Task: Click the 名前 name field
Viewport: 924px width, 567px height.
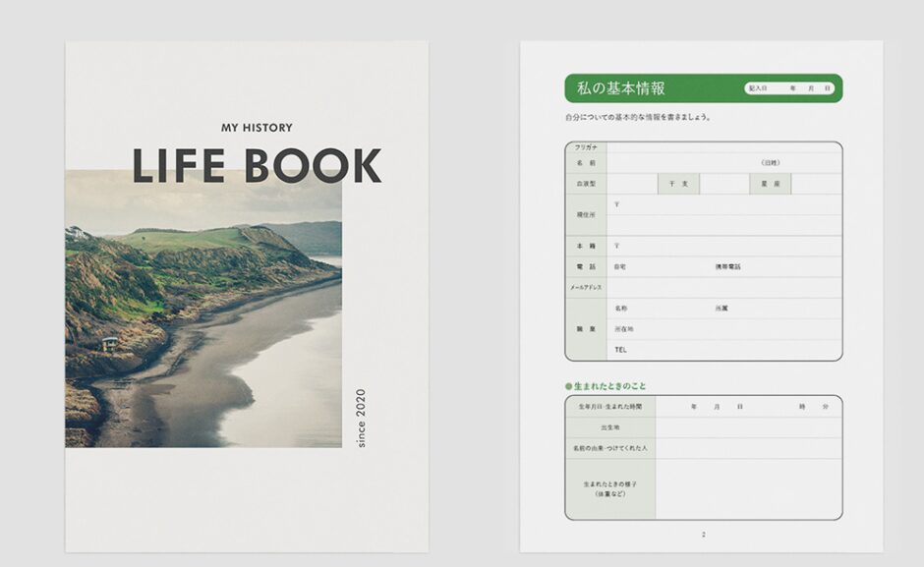Action: coord(678,162)
